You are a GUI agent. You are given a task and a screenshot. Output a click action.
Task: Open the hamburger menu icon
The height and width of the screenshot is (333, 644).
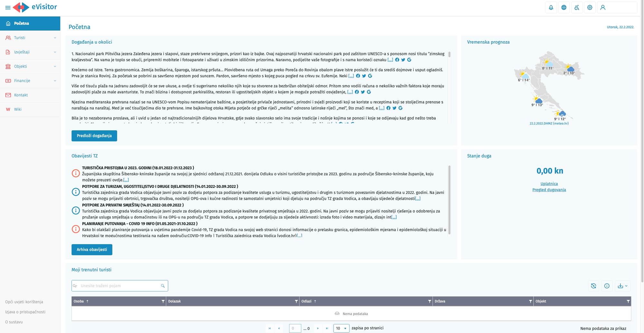tap(8, 7)
